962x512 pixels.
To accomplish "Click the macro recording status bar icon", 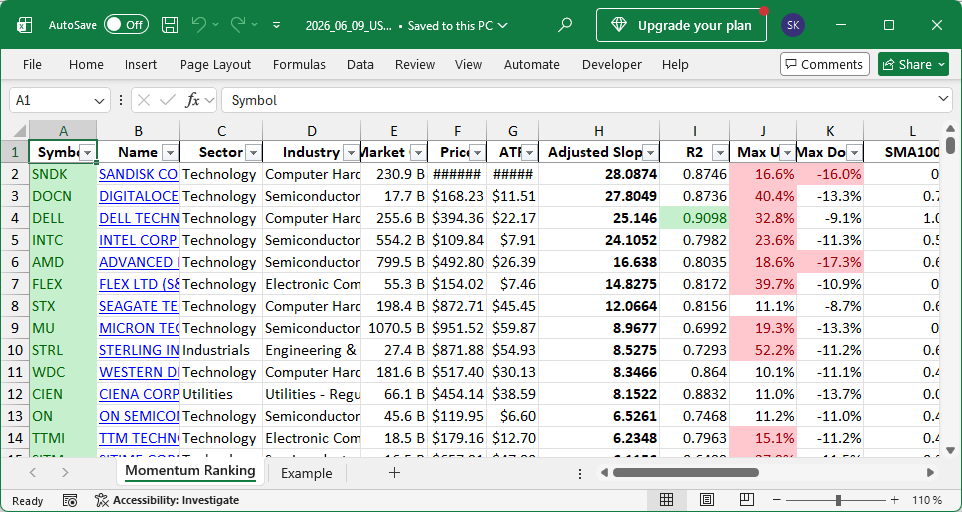I will tap(70, 500).
